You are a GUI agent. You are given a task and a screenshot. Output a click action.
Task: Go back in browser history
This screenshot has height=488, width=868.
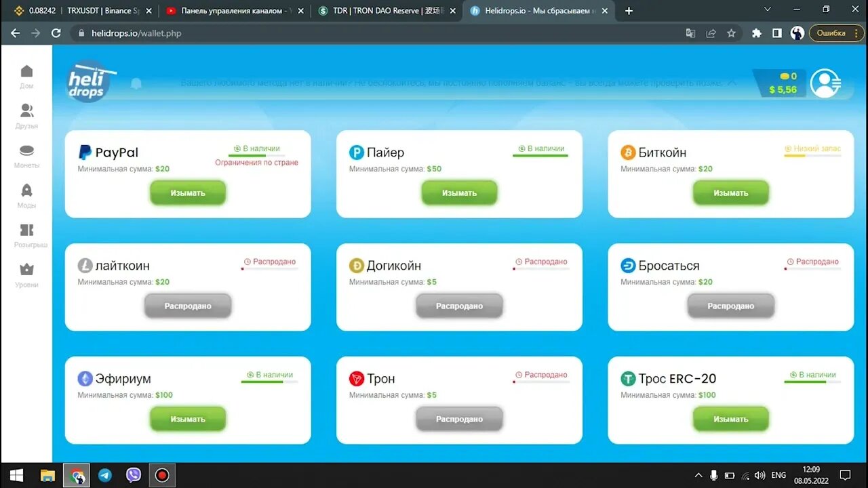15,33
